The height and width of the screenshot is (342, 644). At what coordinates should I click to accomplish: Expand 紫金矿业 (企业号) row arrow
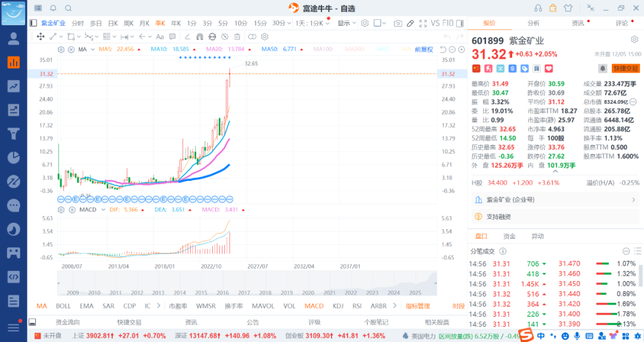click(633, 200)
